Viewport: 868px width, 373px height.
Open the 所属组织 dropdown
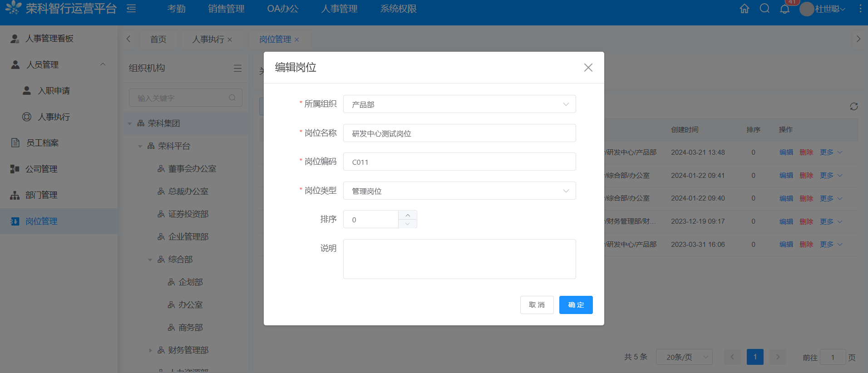coord(459,104)
